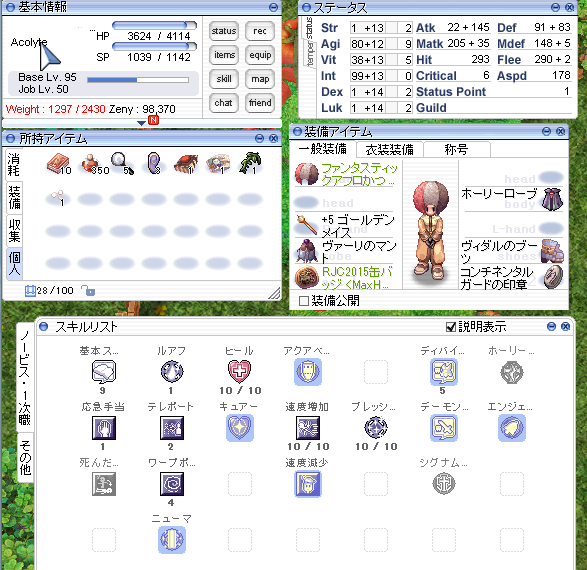Screen dimensions: 587x570
Task: Select the 速度減少 skill icon
Action: [x=308, y=484]
